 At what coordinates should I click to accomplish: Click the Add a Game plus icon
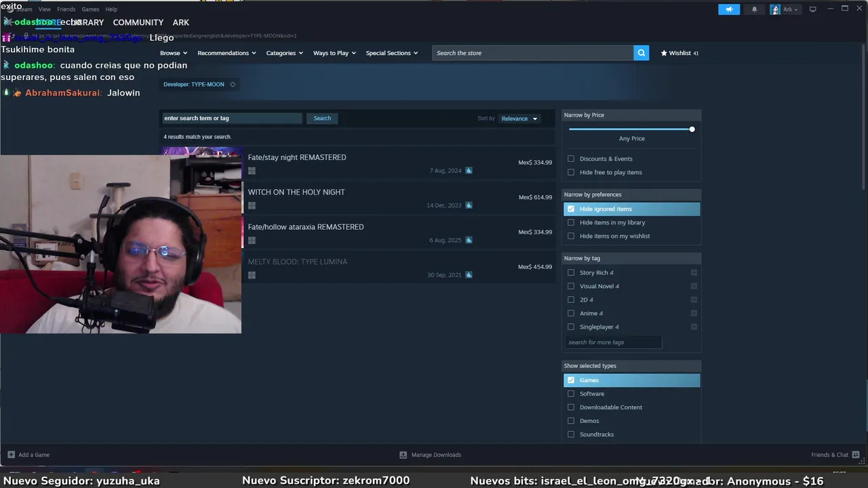(x=11, y=455)
